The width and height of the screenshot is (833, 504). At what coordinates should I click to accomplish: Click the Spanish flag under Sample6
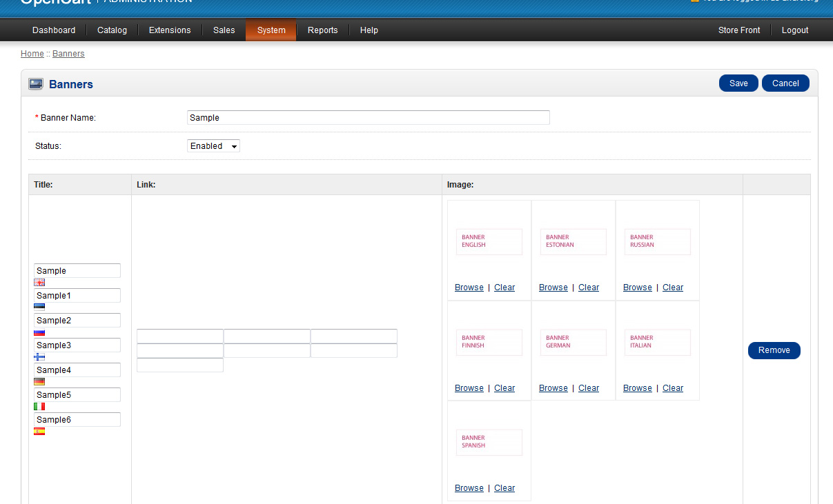click(x=39, y=431)
